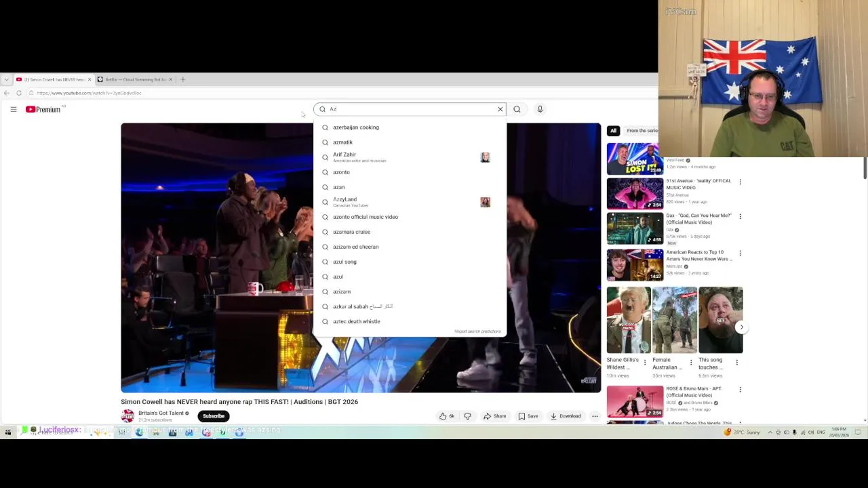Viewport: 868px width, 488px height.
Task: Open ROSÉ & Bruno Mars APT. video thumbnail
Action: 635,401
